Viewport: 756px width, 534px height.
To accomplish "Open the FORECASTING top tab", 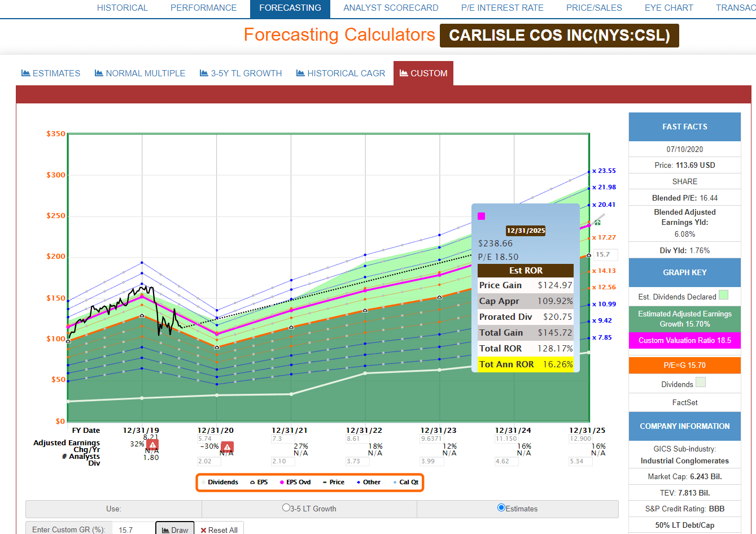I will coord(290,8).
